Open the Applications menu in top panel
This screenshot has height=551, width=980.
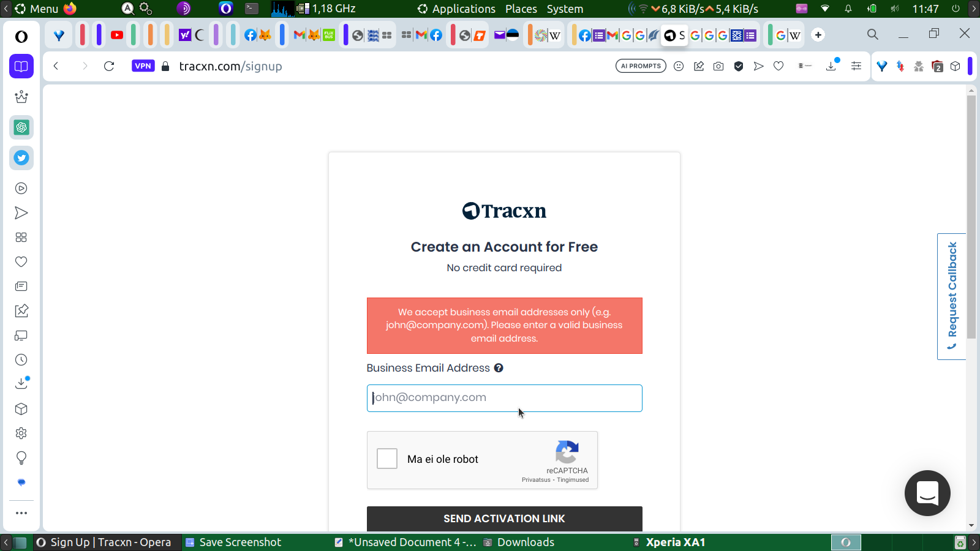[457, 9]
